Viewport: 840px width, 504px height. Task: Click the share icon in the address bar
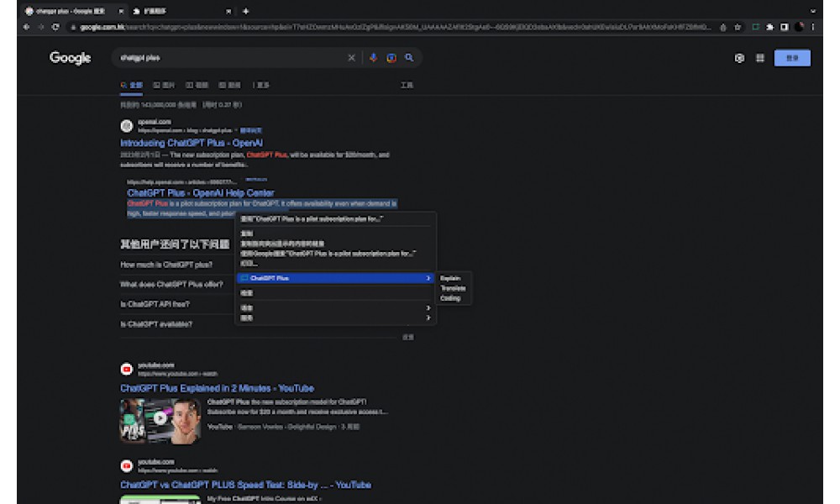(722, 28)
